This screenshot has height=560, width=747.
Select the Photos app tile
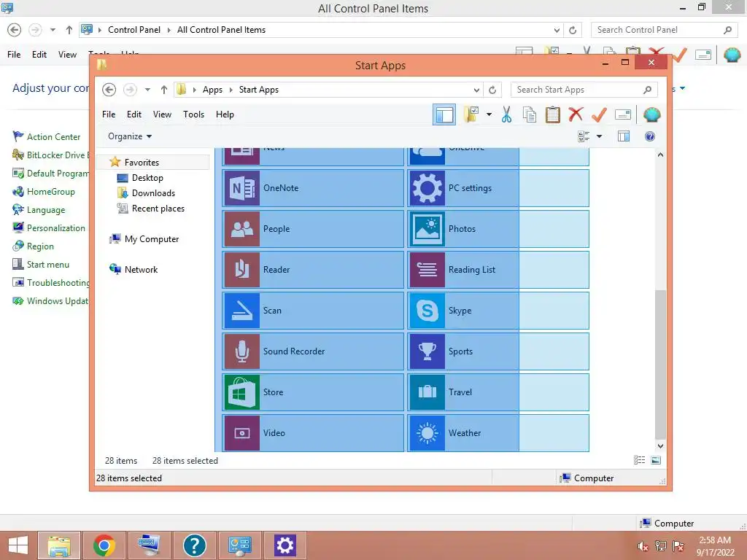498,229
